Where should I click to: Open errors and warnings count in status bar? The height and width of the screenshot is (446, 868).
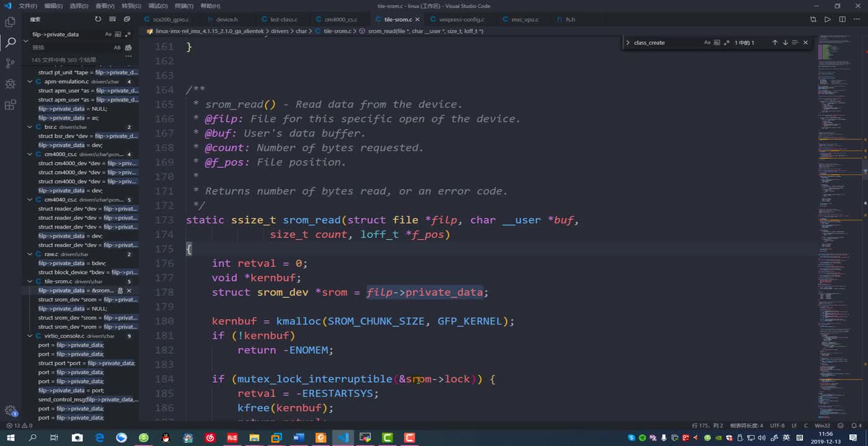[x=18, y=426]
